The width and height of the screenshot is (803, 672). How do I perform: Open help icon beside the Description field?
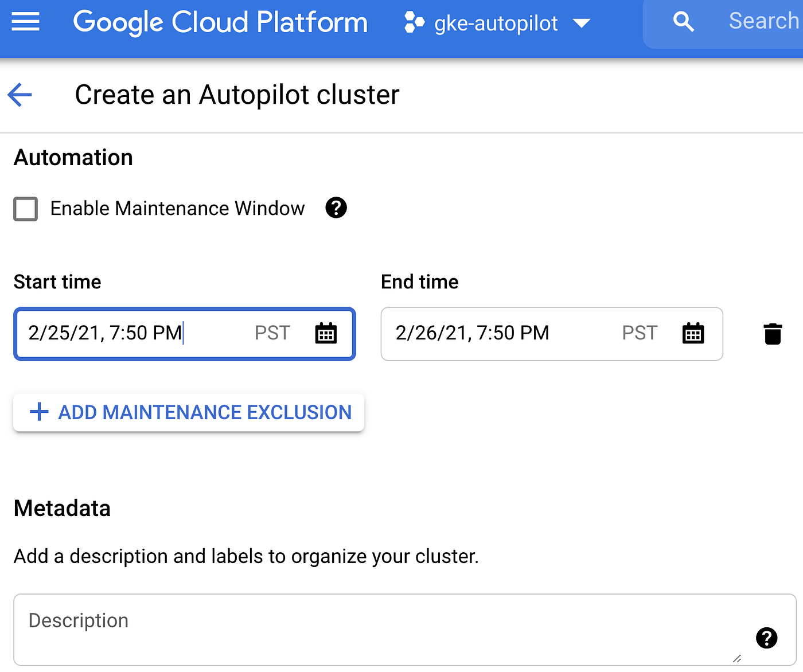pyautogui.click(x=766, y=638)
